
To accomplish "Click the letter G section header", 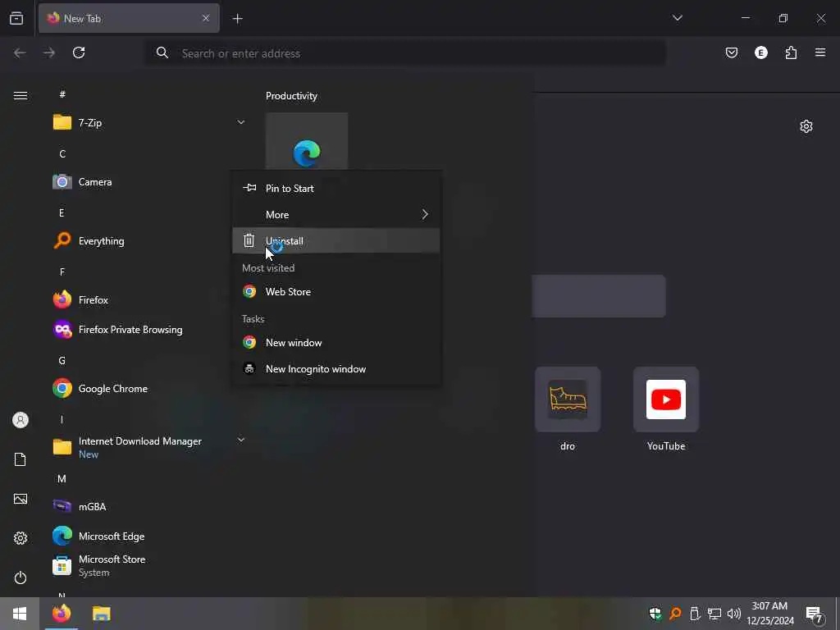I will click(62, 361).
